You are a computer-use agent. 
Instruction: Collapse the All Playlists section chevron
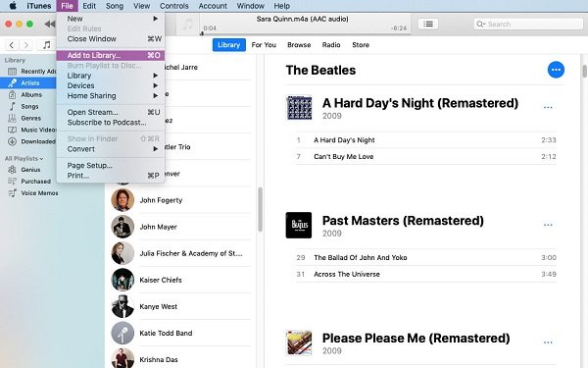41,159
